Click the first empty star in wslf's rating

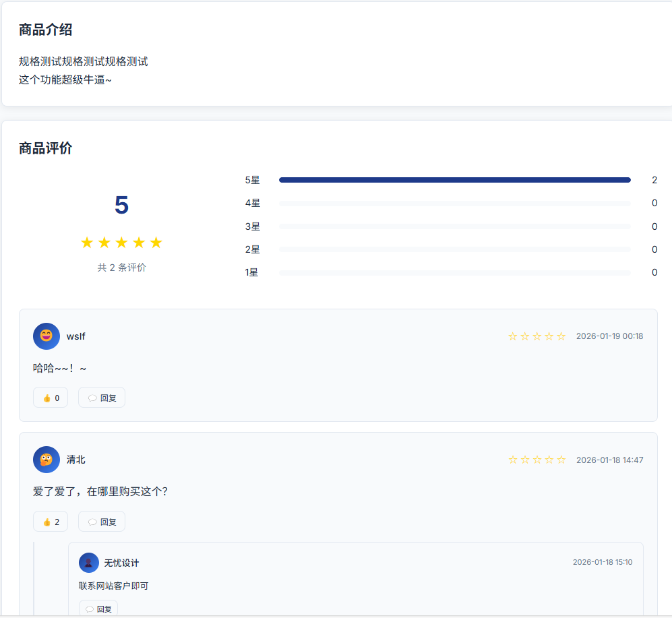512,335
